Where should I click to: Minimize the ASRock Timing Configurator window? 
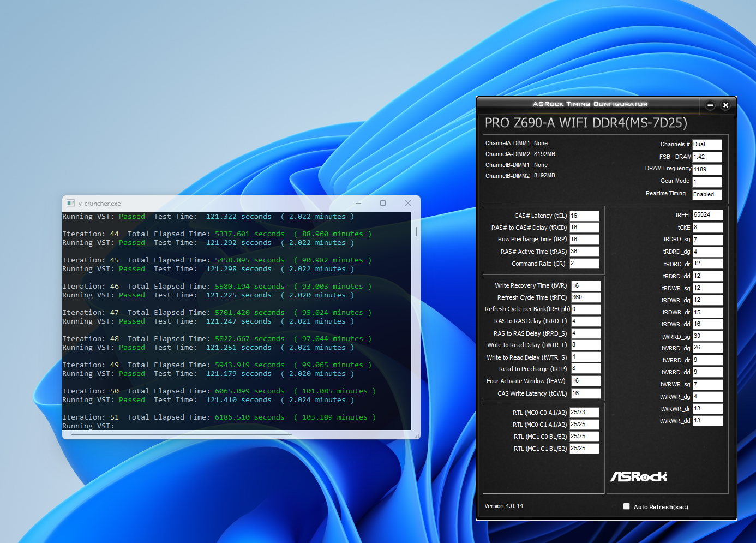coord(710,105)
